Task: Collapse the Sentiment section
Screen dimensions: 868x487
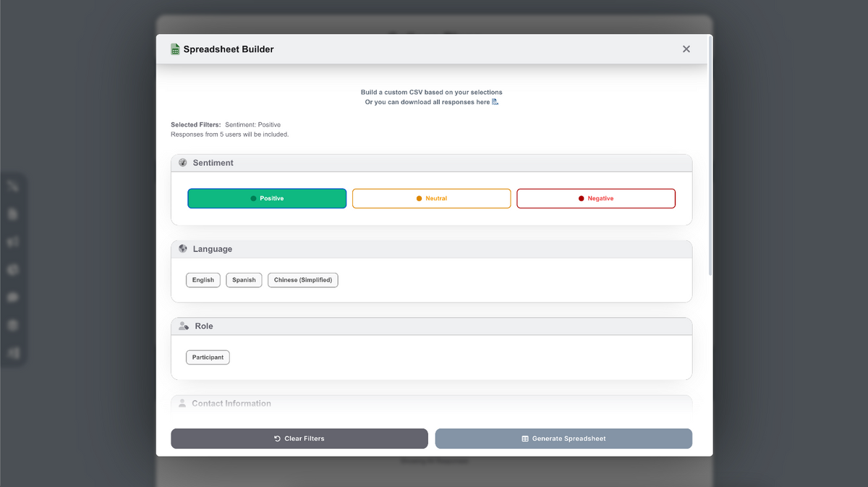Action: tap(431, 162)
